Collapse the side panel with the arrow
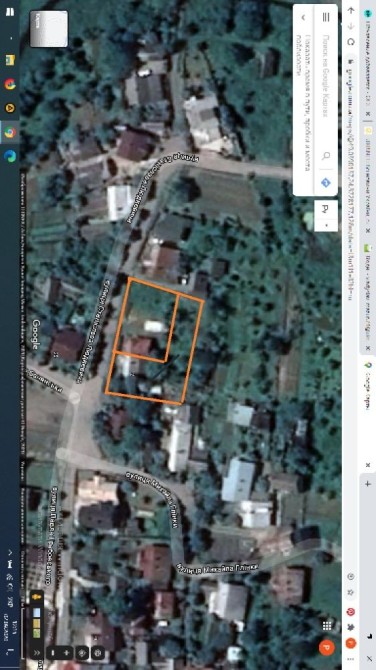376x670 pixels. (x=303, y=17)
